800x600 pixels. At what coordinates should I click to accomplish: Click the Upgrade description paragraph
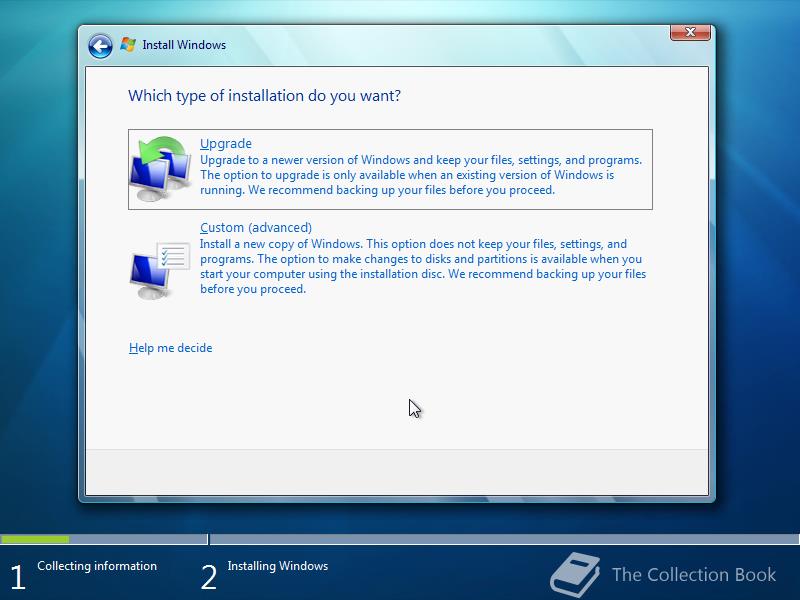click(x=421, y=175)
